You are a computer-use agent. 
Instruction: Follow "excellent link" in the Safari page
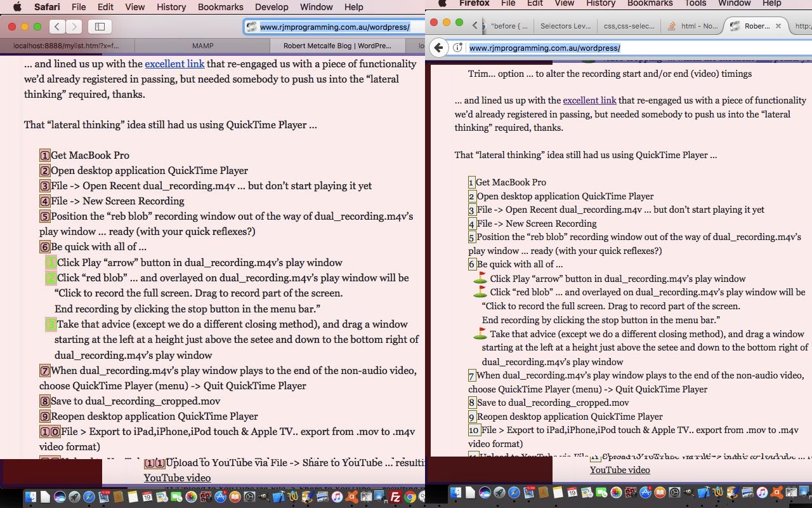click(174, 63)
